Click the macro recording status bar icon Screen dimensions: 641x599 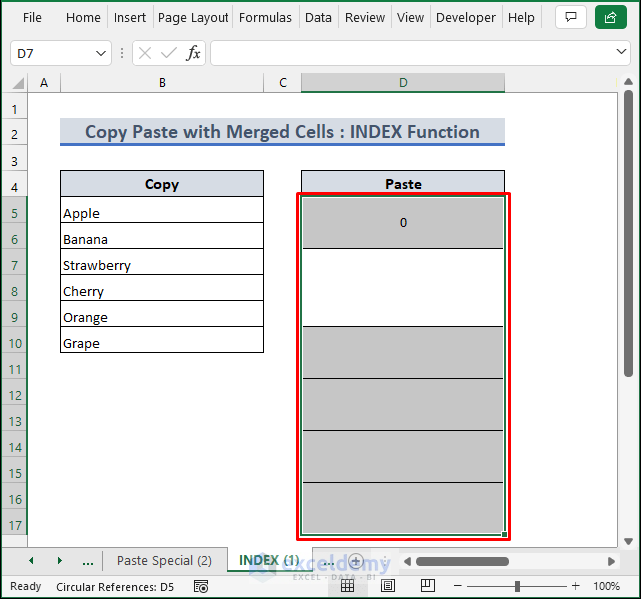pyautogui.click(x=201, y=586)
